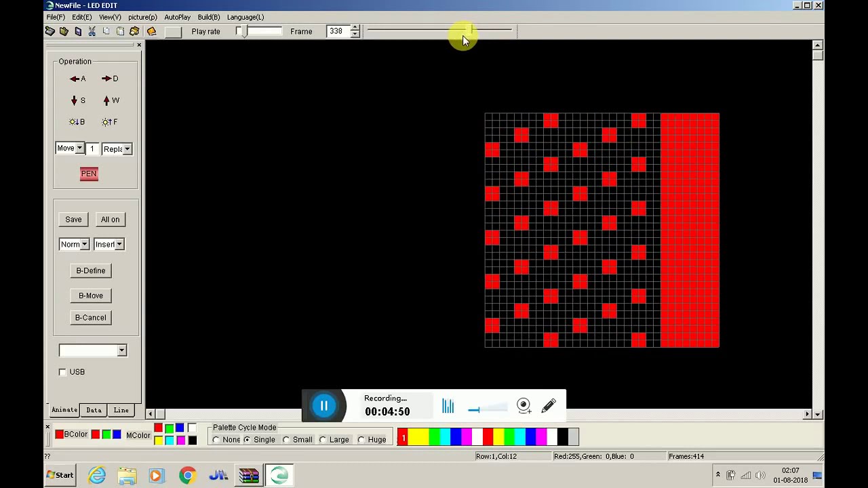
Task: Move right with the D arrow
Action: 110,79
